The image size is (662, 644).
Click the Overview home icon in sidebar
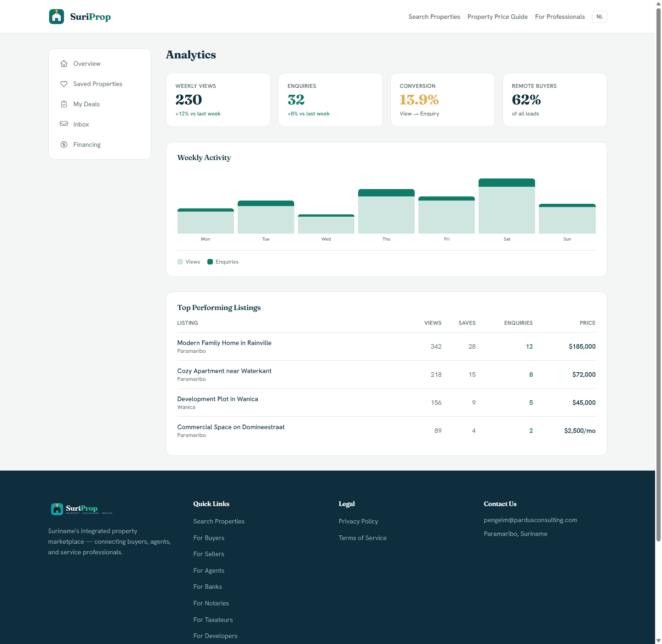point(64,63)
